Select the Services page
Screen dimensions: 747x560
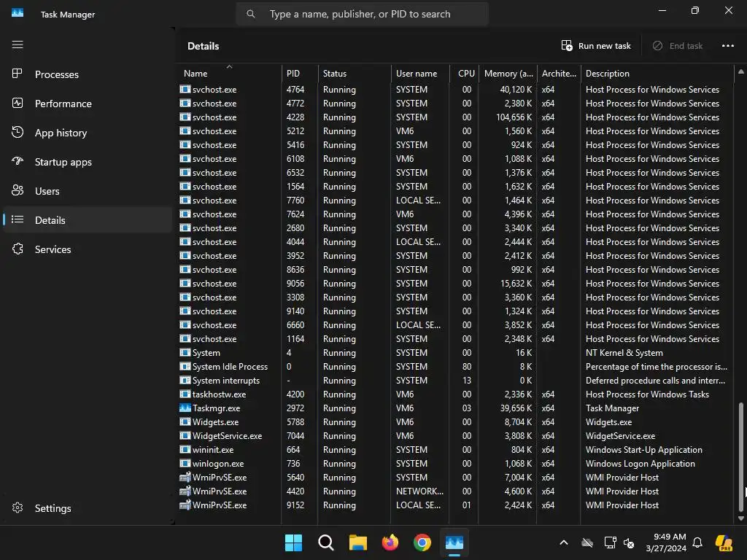pos(88,249)
